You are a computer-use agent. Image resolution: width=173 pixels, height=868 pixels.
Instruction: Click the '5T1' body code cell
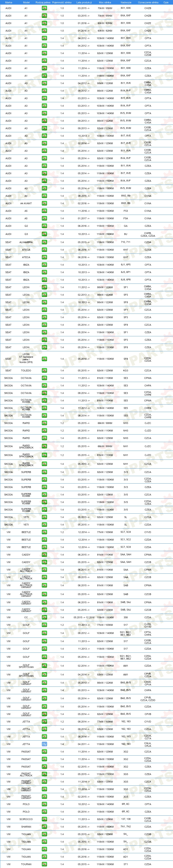point(126,864)
